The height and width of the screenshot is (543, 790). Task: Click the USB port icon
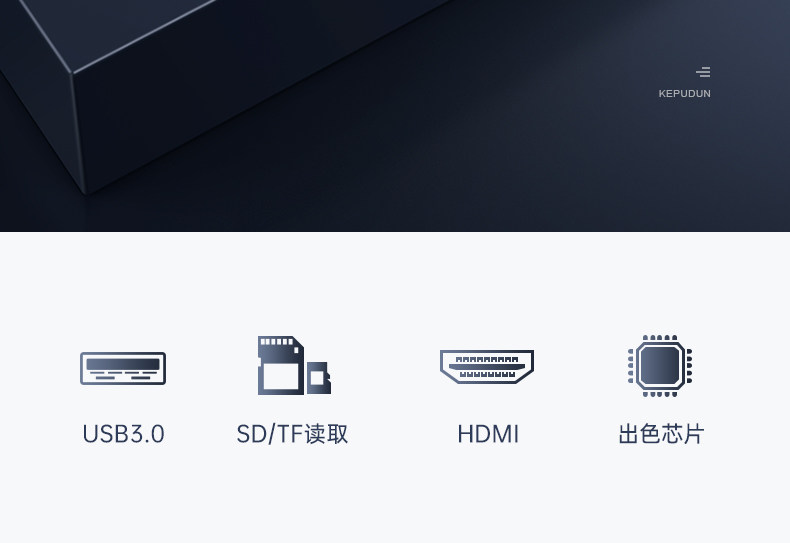pyautogui.click(x=123, y=368)
